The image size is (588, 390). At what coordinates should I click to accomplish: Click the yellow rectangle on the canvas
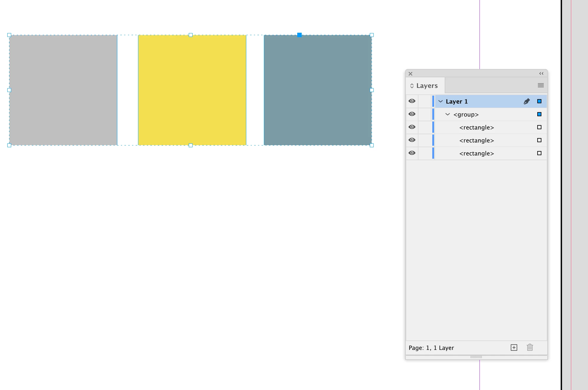pos(192,90)
